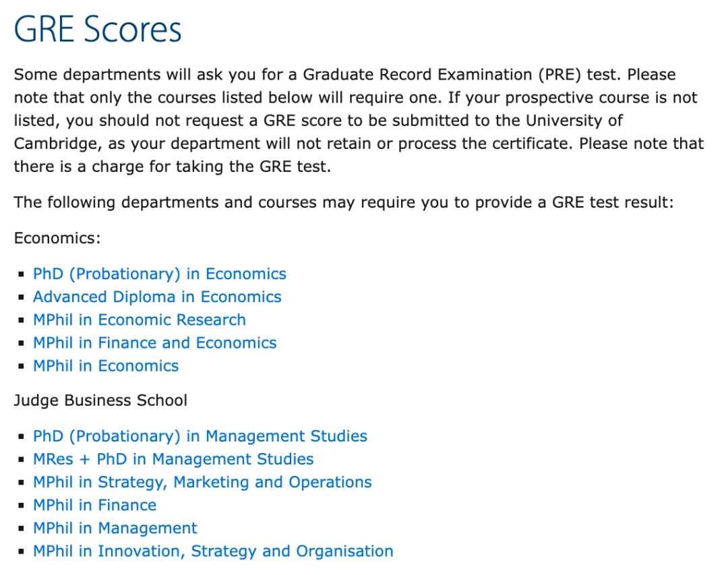
Task: Open PhD (Probationary) in Economics link
Action: pyautogui.click(x=160, y=274)
